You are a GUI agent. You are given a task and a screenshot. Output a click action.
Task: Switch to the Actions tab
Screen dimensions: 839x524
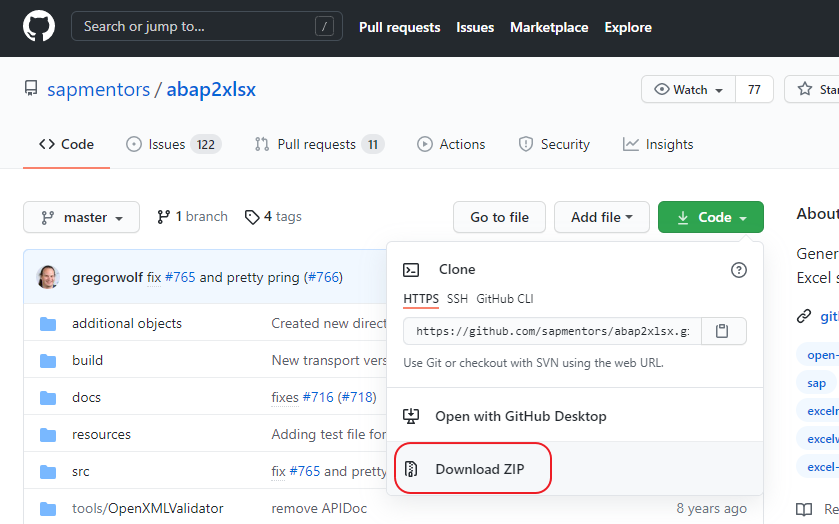(x=451, y=145)
